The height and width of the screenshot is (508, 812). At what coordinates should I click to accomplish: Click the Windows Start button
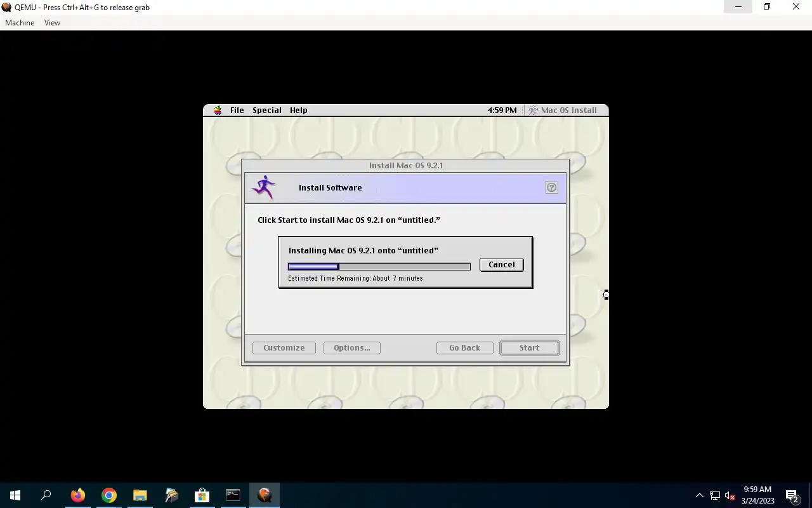coord(15,495)
